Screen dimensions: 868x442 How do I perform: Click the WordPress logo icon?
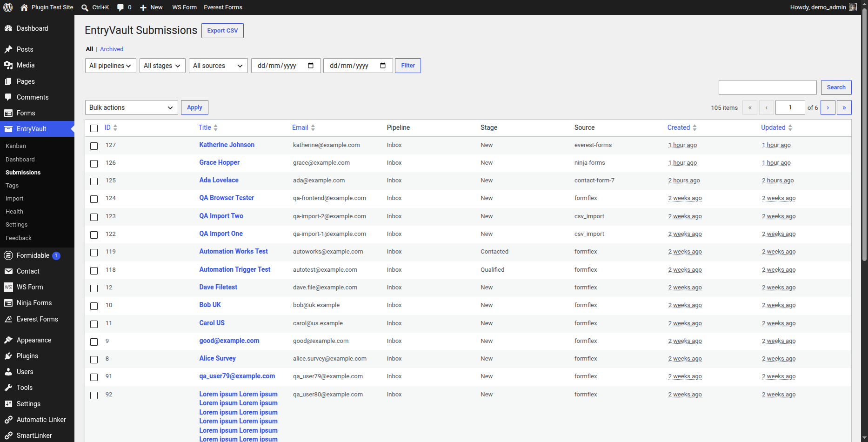tap(8, 7)
